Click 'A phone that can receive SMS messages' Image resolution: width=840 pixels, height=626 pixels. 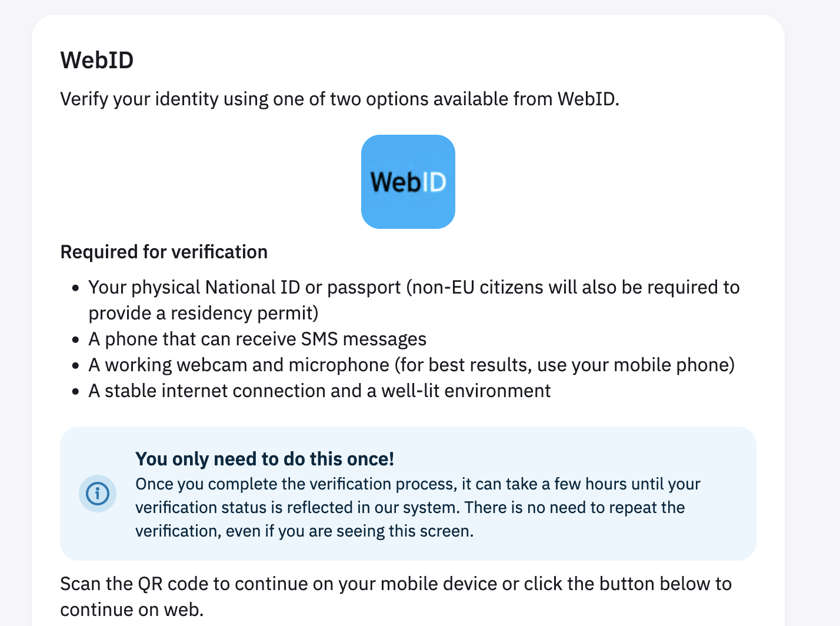pyautogui.click(x=257, y=339)
